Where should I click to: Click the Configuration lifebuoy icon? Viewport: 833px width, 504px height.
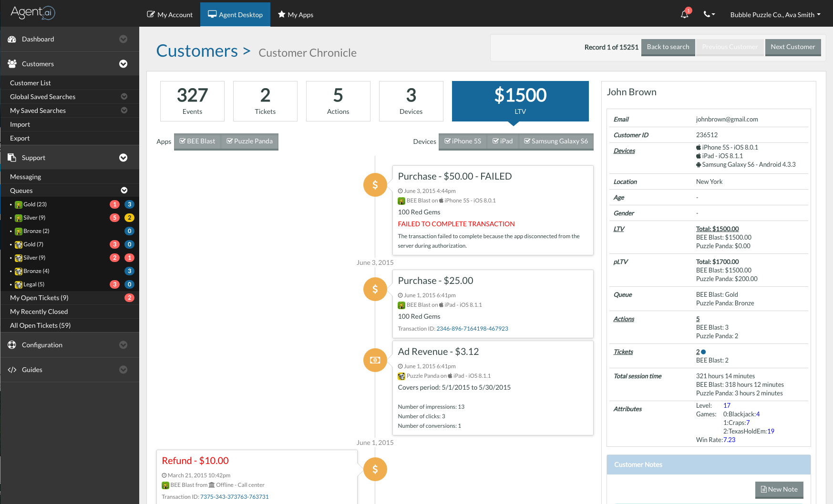[x=12, y=345]
